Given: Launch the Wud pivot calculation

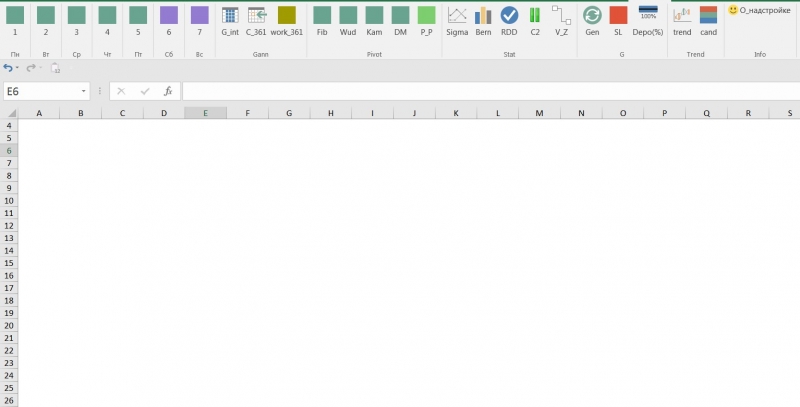Looking at the screenshot, I should pos(348,21).
